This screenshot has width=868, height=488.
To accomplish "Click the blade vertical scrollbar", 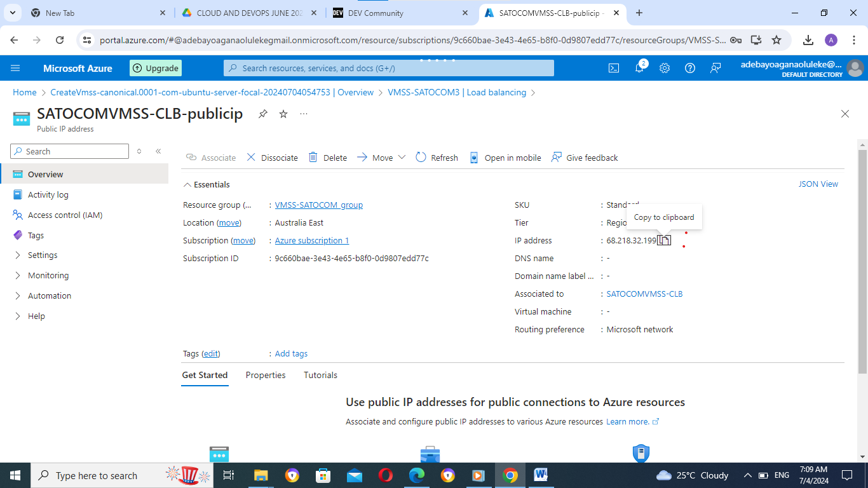I will pyautogui.click(x=862, y=261).
